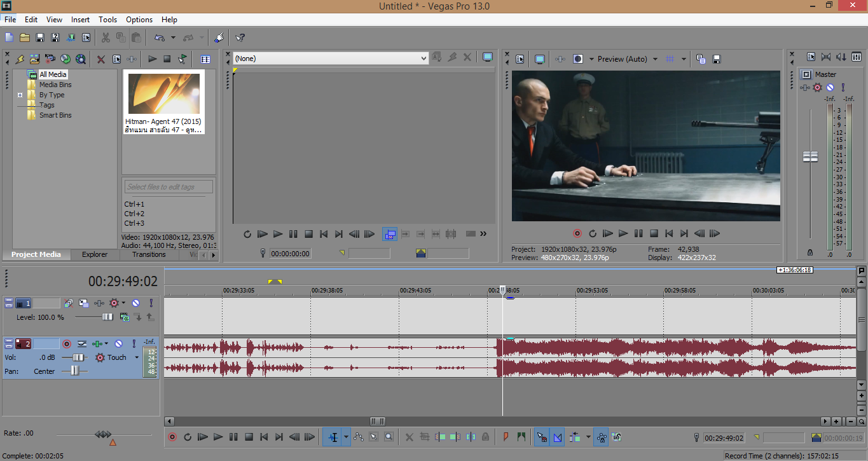This screenshot has height=461, width=868.
Task: Open the File menu
Action: pos(10,20)
